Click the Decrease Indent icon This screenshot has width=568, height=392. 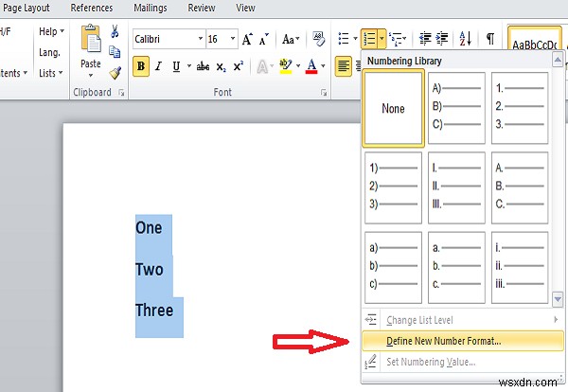[x=425, y=38]
